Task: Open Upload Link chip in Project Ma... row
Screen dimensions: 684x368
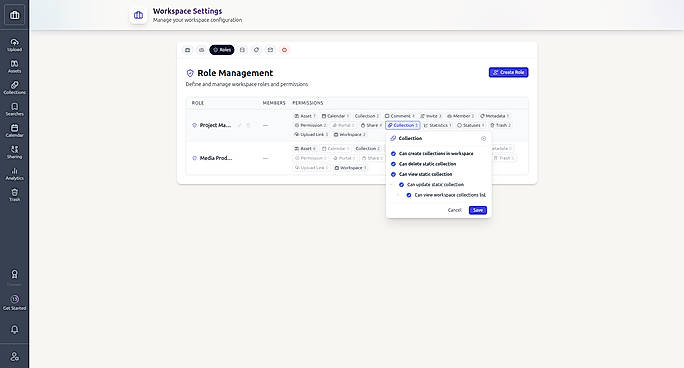Action: 311,134
